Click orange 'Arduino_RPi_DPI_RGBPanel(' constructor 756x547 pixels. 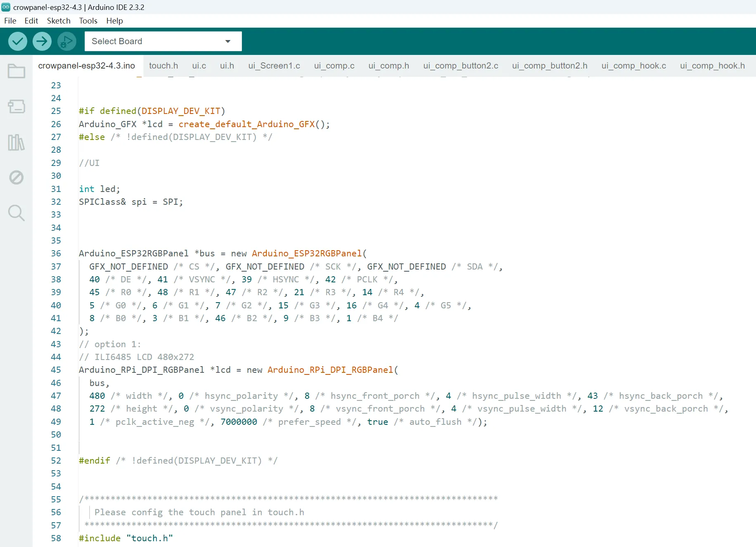333,370
